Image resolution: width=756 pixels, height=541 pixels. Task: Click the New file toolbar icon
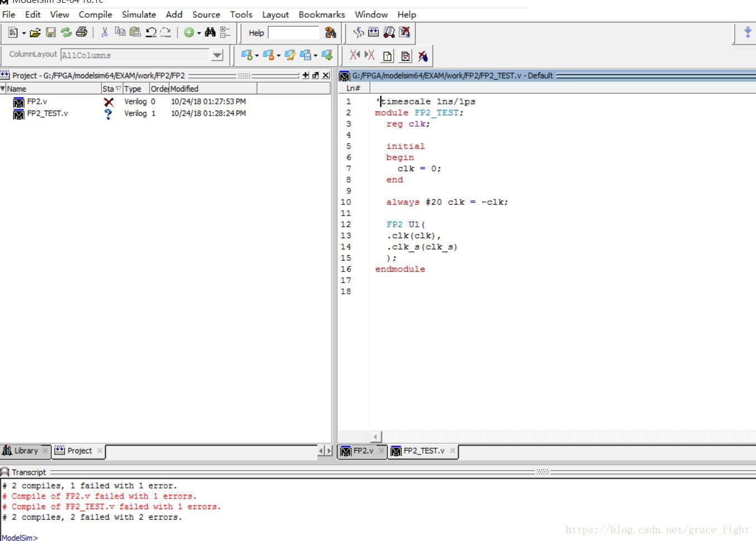click(x=13, y=32)
